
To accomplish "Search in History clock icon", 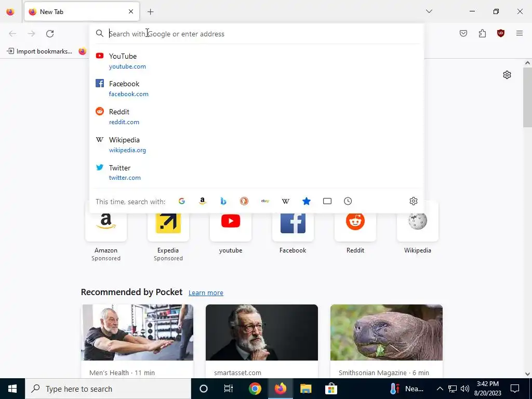I will pyautogui.click(x=348, y=201).
